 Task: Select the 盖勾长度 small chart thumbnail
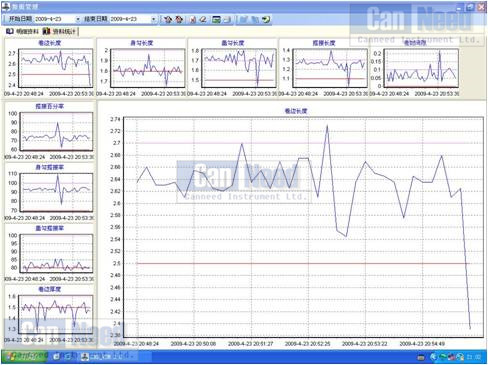232,68
